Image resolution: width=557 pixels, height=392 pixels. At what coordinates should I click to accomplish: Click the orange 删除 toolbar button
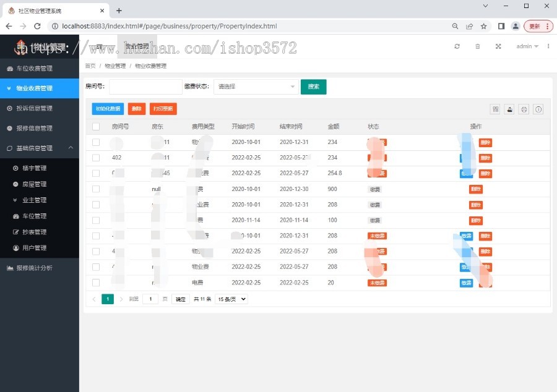[x=137, y=109]
